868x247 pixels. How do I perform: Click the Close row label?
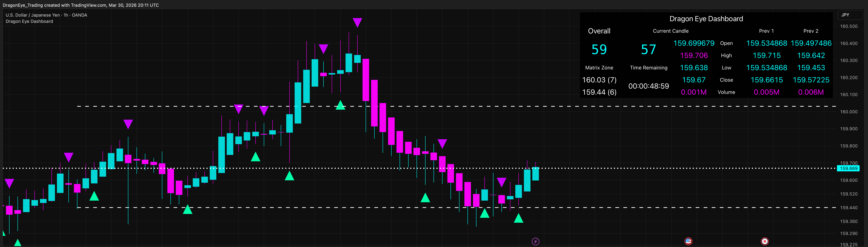pyautogui.click(x=727, y=80)
